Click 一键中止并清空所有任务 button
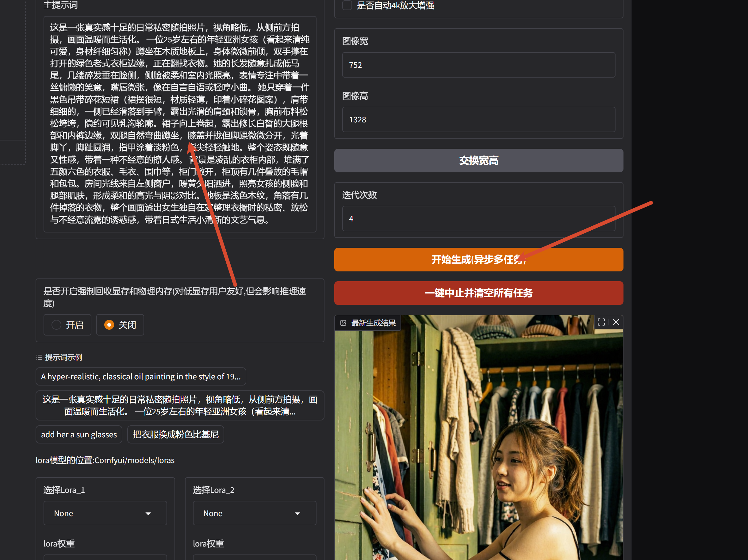 coord(478,293)
